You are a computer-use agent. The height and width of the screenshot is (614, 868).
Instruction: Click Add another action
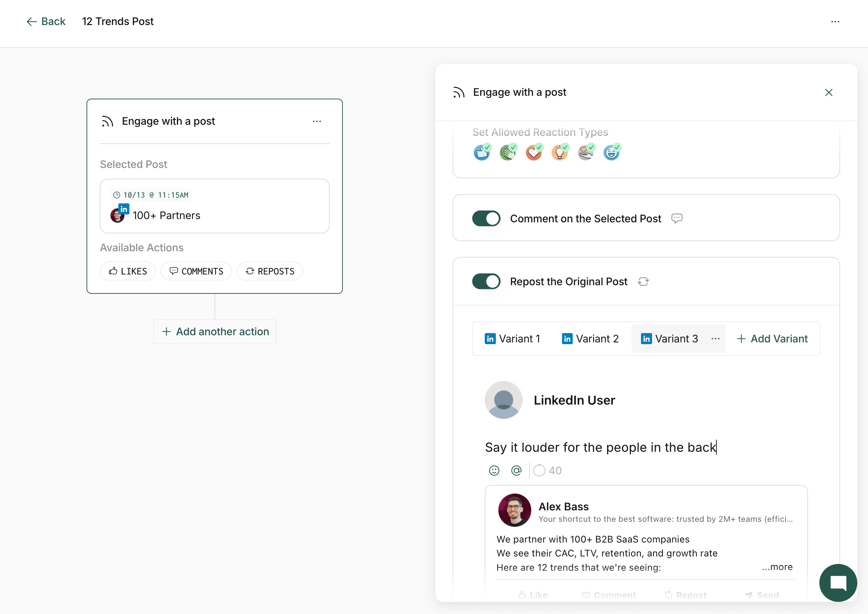(x=215, y=332)
